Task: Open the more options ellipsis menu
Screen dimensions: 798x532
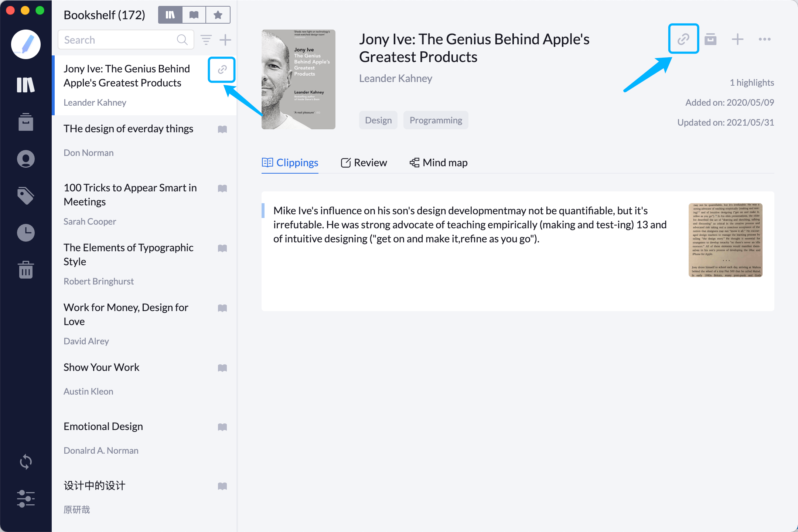Action: [765, 39]
